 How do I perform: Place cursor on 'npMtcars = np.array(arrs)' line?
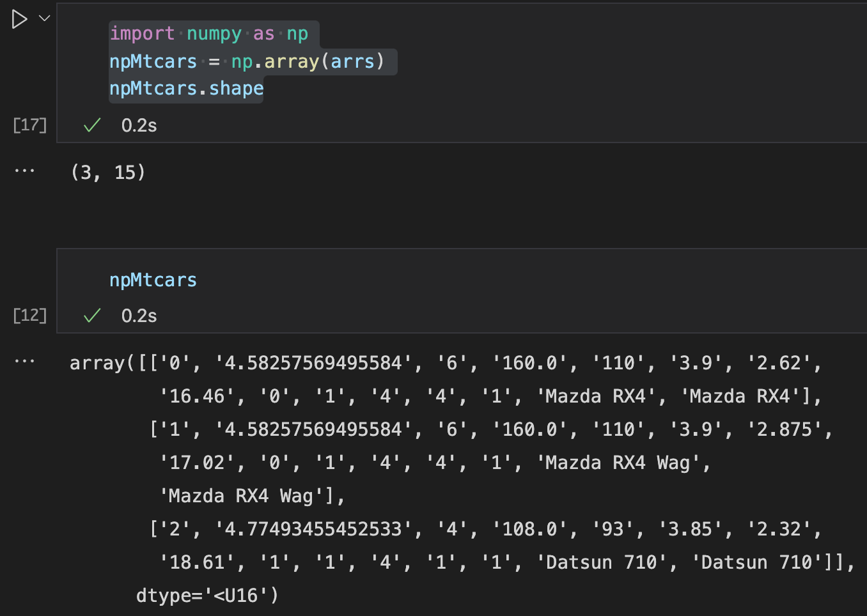click(247, 61)
